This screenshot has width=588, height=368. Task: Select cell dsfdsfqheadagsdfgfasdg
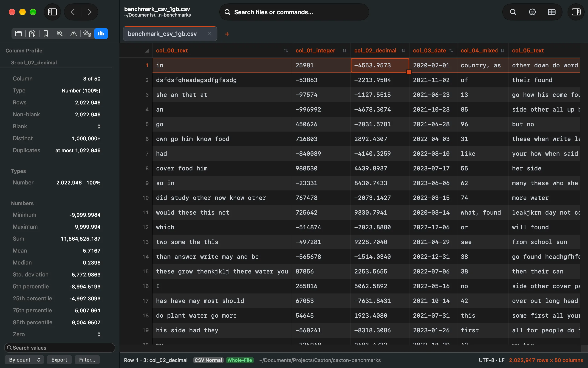tap(222, 80)
